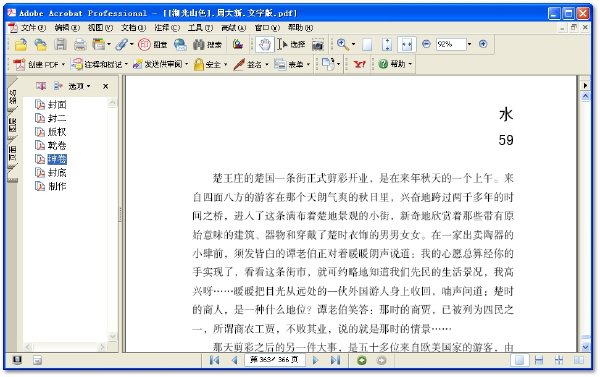Click the zoom percentage field 92%

point(451,44)
